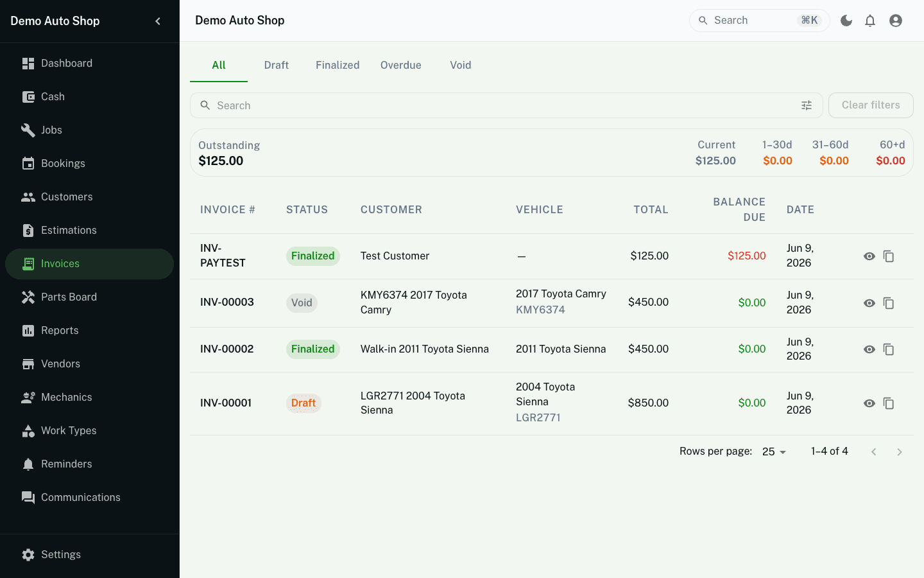Viewport: 924px width, 578px height.
Task: Switch to the Overdue tab
Action: point(401,66)
